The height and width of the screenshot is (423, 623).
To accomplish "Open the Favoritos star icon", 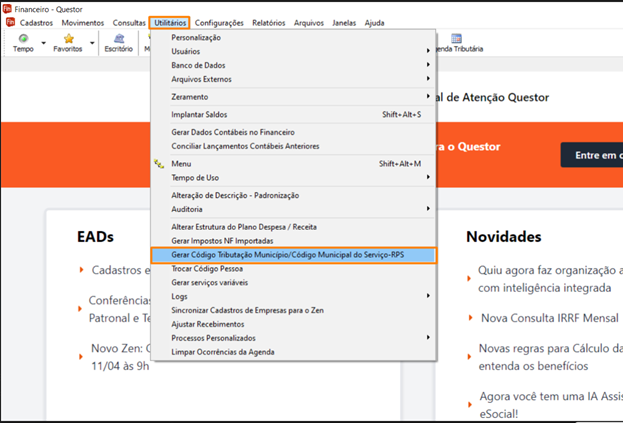I will click(69, 39).
